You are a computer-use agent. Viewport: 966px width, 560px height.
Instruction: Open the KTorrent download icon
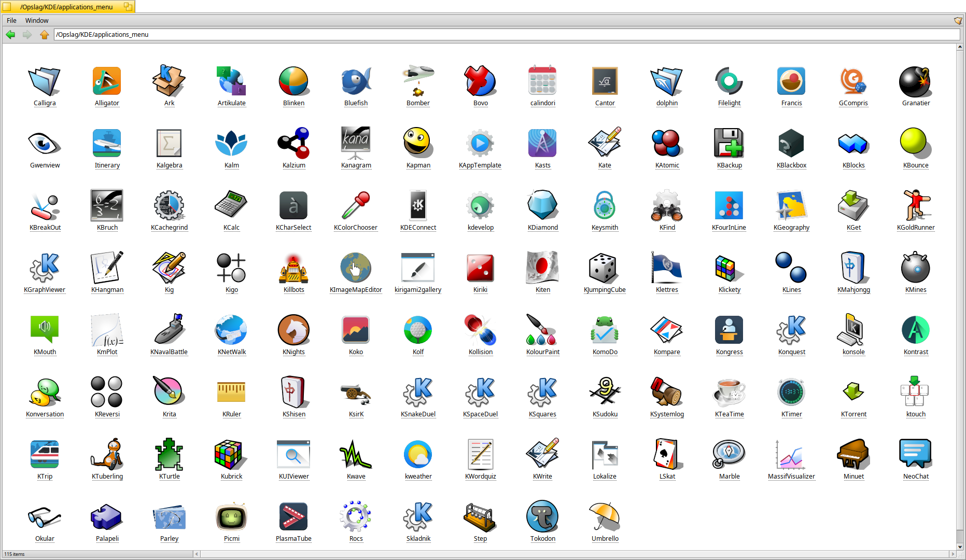(853, 392)
